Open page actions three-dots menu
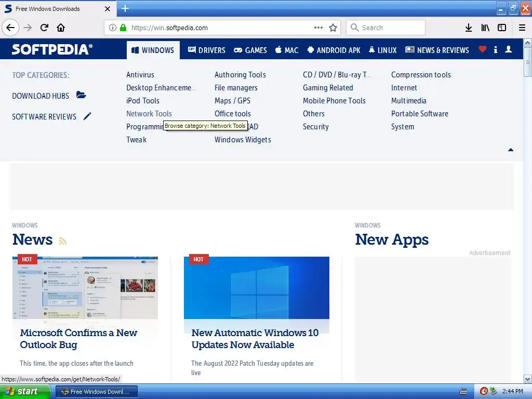The image size is (532, 399). pos(318,28)
